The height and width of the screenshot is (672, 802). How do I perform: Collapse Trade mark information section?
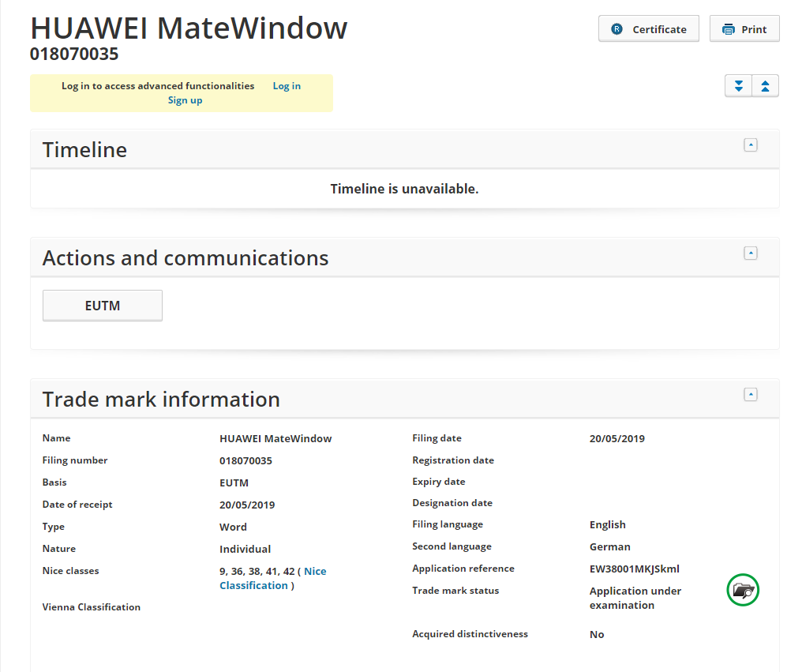[x=751, y=395]
